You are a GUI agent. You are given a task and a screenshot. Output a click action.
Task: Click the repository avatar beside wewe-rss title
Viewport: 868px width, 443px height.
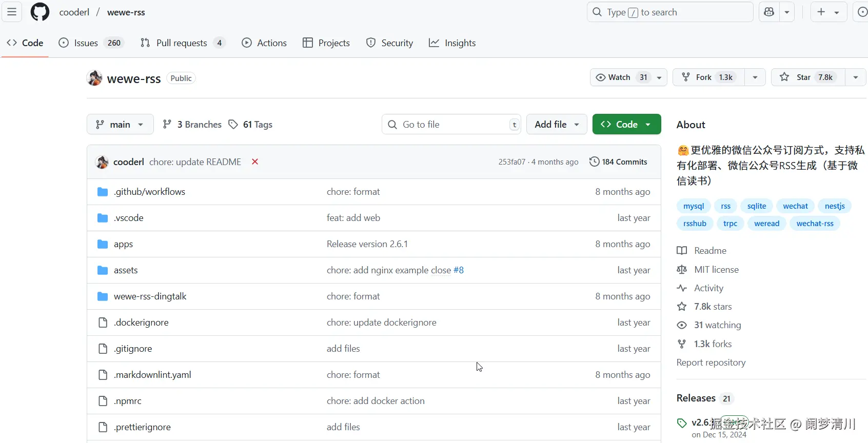(95, 78)
